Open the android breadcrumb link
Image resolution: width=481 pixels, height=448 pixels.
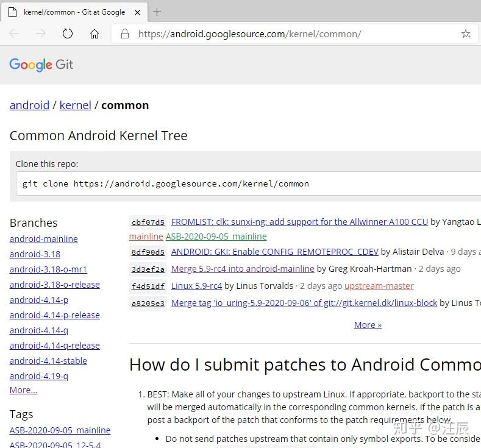click(29, 105)
